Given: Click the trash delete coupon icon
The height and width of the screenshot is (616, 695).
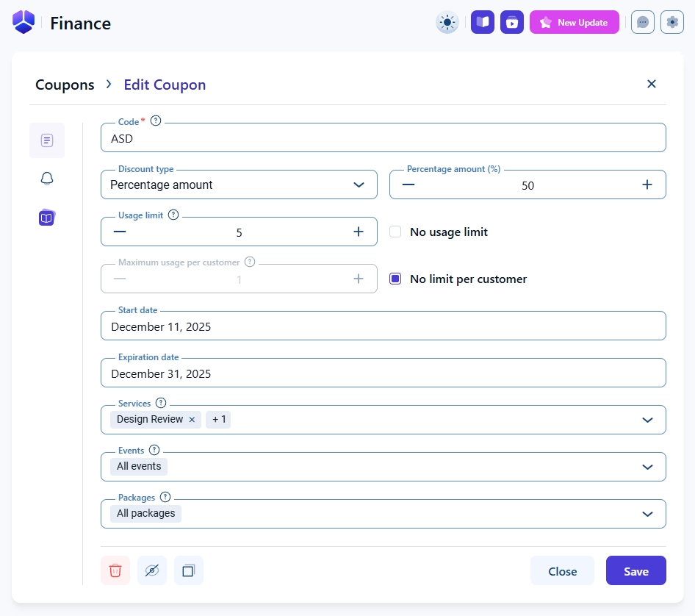Looking at the screenshot, I should pos(115,570).
